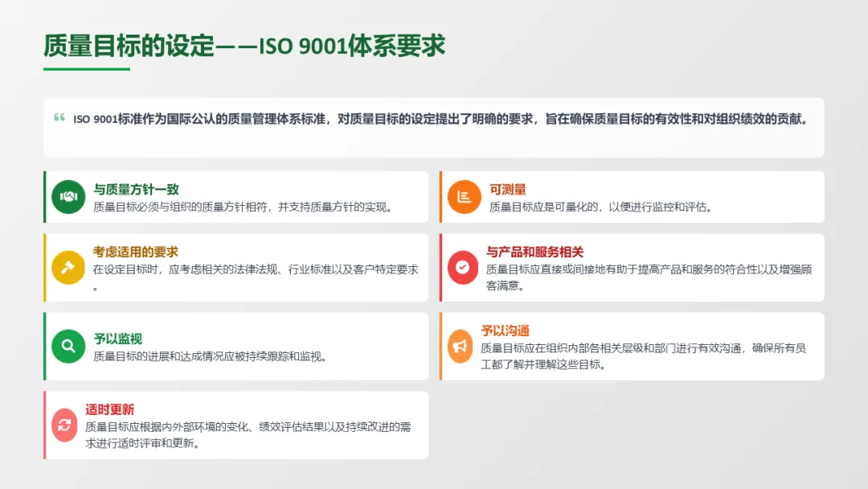The height and width of the screenshot is (489, 868).
Task: Click the green quotation mark icon
Action: 59,117
